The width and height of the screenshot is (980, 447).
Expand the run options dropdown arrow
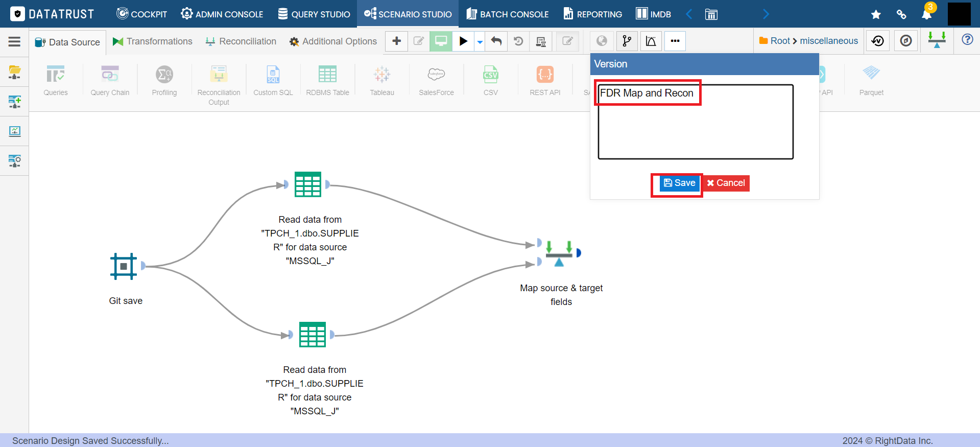[480, 41]
